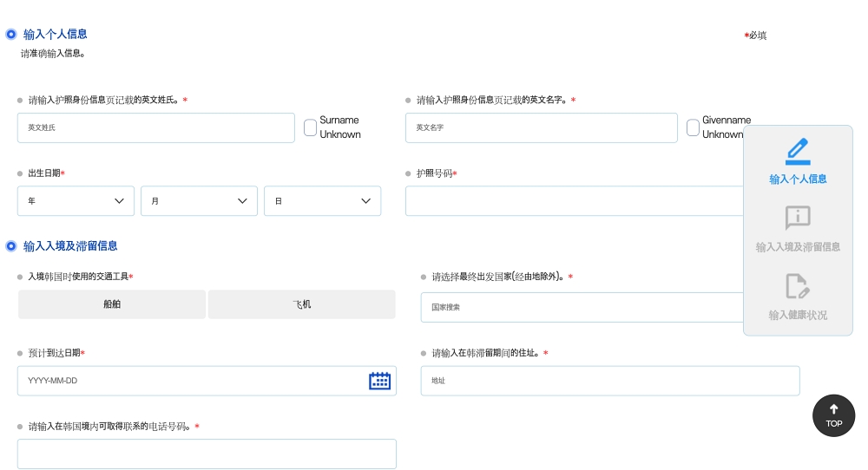Click the 英文姓氏 surname input field

(x=156, y=127)
